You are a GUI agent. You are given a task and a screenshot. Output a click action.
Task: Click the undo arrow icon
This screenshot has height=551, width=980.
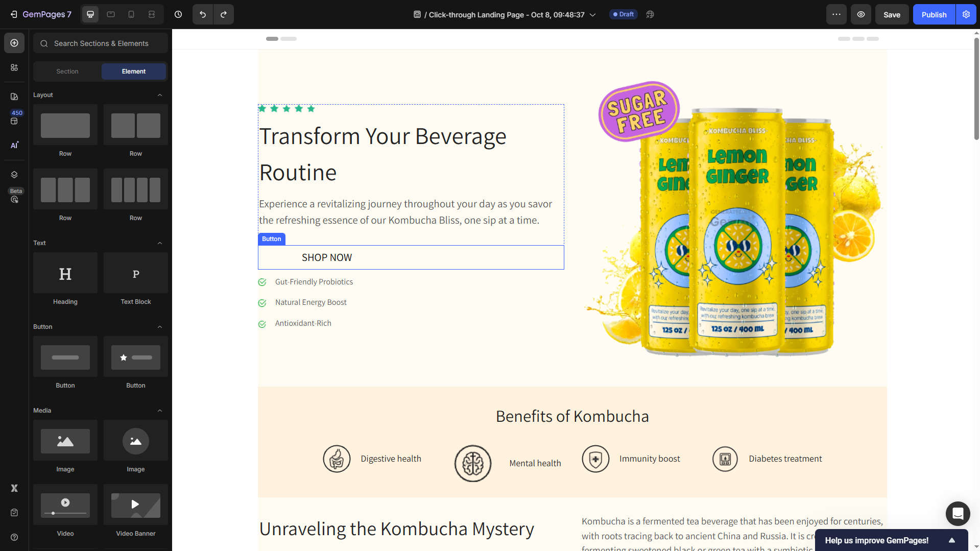pyautogui.click(x=203, y=14)
